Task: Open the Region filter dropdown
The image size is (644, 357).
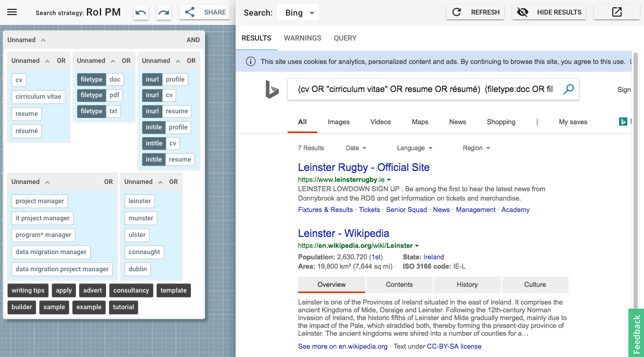Action: [x=476, y=148]
